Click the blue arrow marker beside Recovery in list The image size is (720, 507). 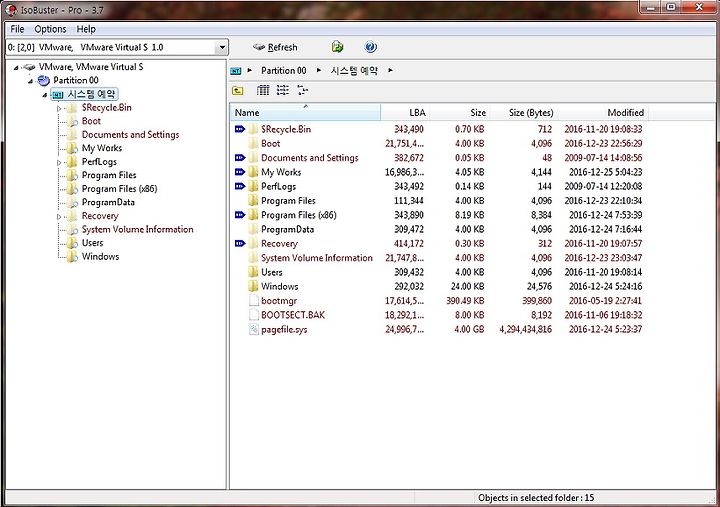coord(240,243)
